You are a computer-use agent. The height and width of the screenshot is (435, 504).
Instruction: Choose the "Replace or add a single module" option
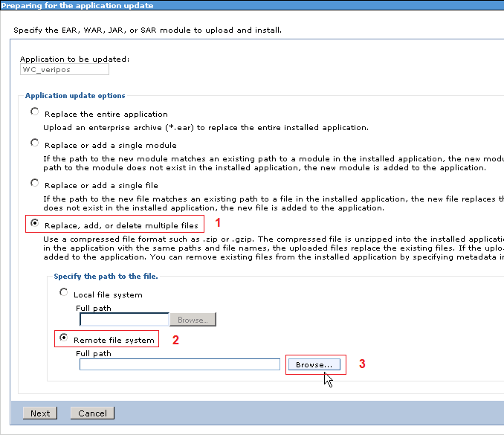click(34, 143)
